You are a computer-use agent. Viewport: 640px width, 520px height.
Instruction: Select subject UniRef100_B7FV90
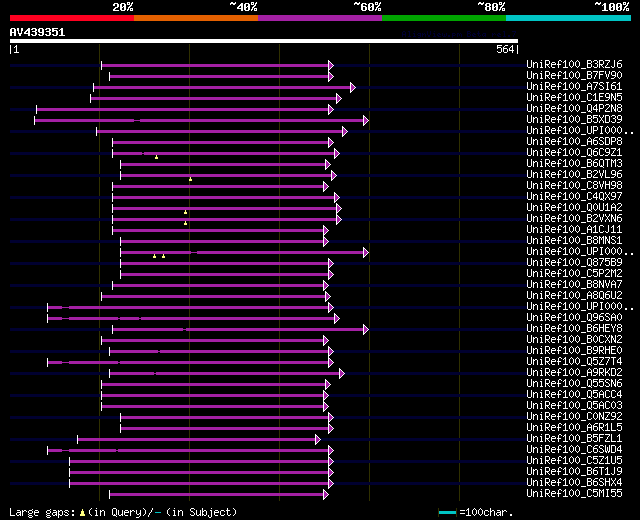[x=574, y=76]
